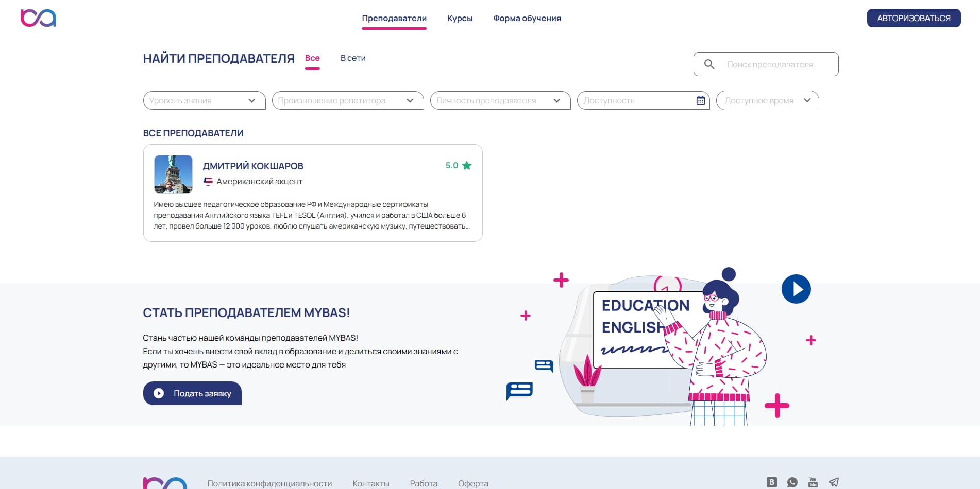Click the teacher name ДМИТРИЙ КОКШАРОВ

pos(253,166)
